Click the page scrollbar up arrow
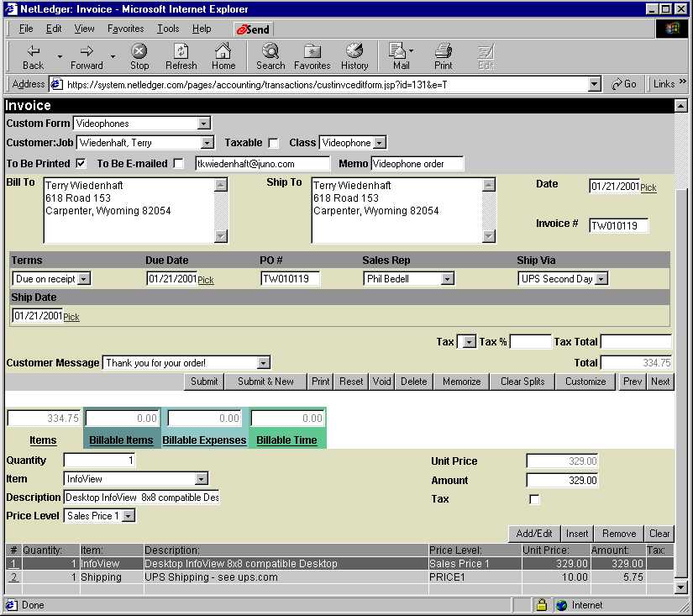 (x=680, y=106)
